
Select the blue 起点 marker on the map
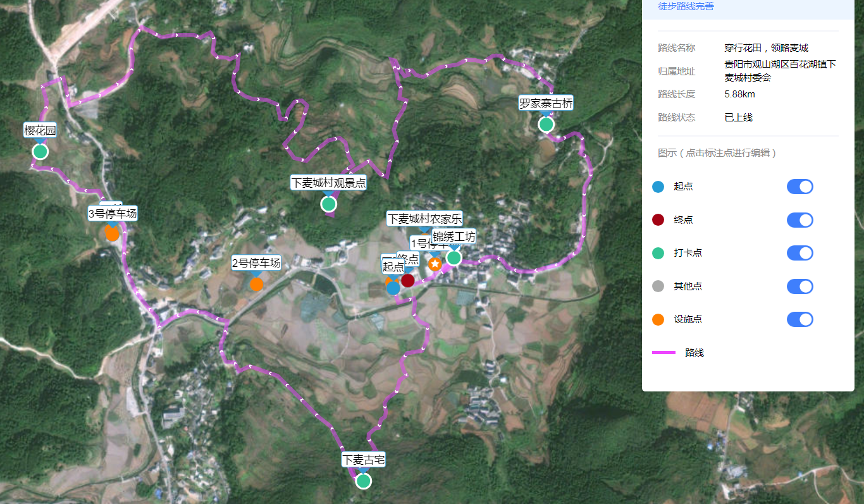(393, 288)
